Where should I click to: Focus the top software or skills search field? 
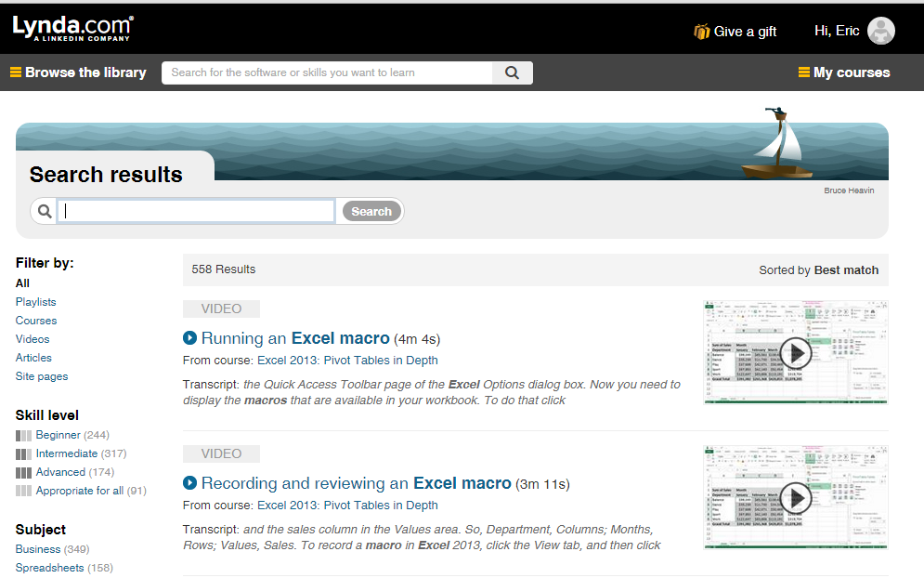pyautogui.click(x=327, y=72)
